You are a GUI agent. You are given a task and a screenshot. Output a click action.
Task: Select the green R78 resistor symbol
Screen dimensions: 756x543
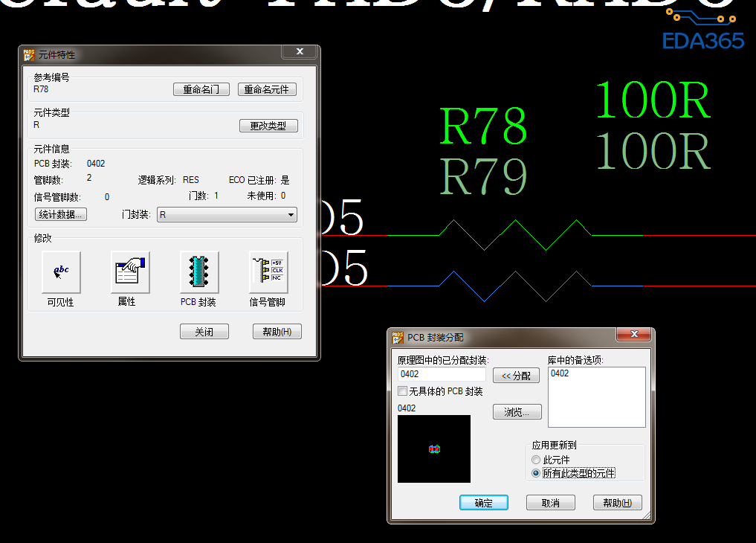[x=515, y=235]
